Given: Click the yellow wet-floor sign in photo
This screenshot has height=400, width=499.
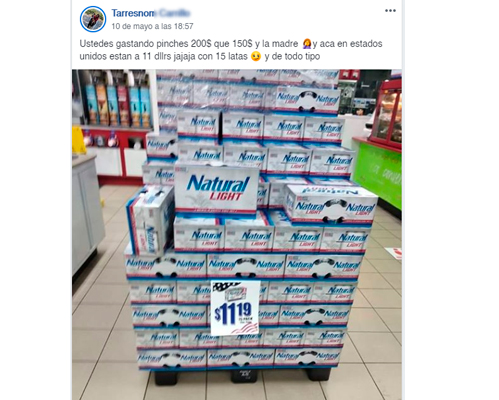Looking at the screenshot, I should 78,140.
